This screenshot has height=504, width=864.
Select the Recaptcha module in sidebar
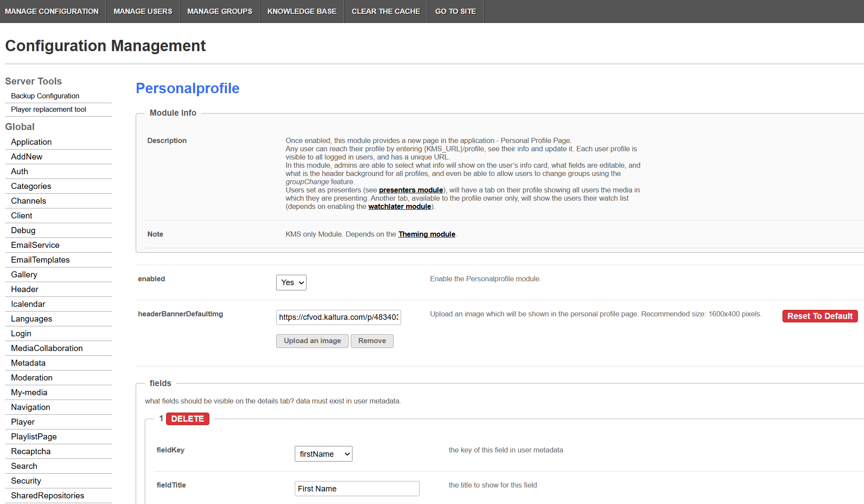tap(31, 451)
